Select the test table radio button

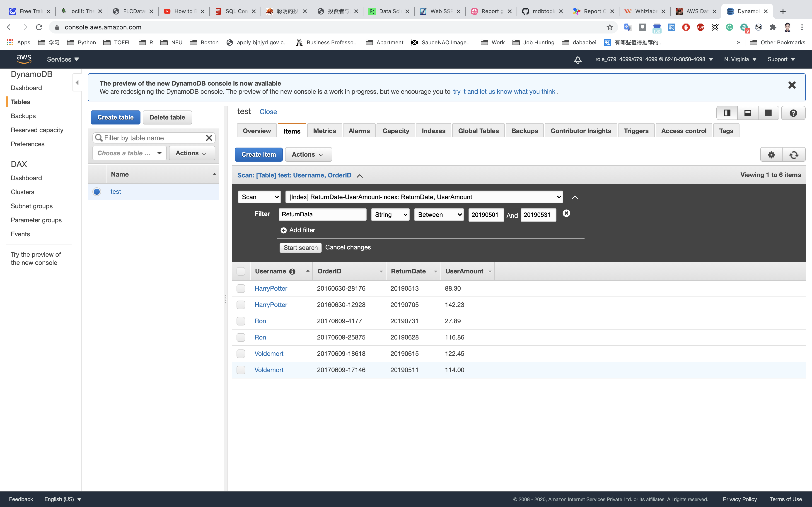[97, 191]
